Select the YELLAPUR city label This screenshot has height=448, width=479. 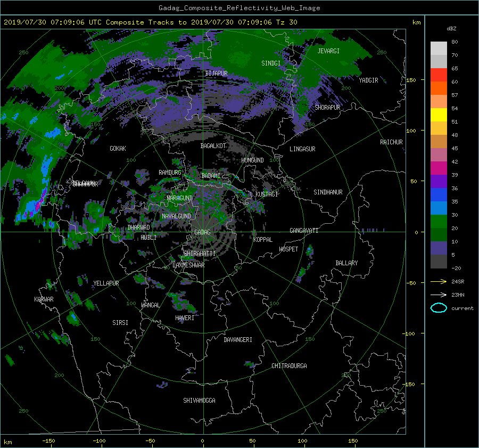(x=106, y=283)
